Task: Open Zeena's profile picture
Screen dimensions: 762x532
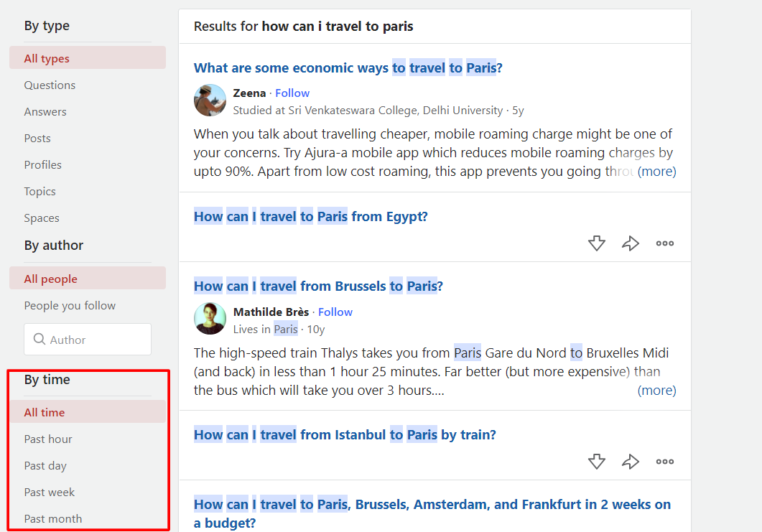Action: tap(210, 100)
